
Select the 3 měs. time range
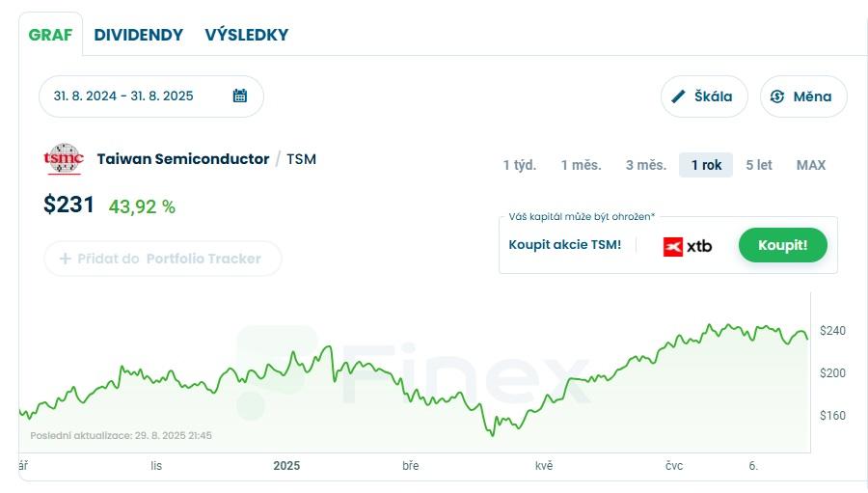[x=645, y=165]
